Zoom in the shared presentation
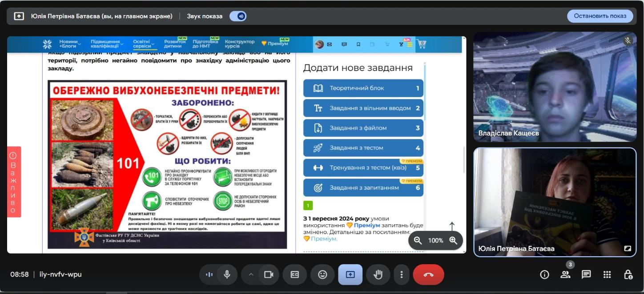Viewport: 644px width, 294px height. [x=453, y=240]
